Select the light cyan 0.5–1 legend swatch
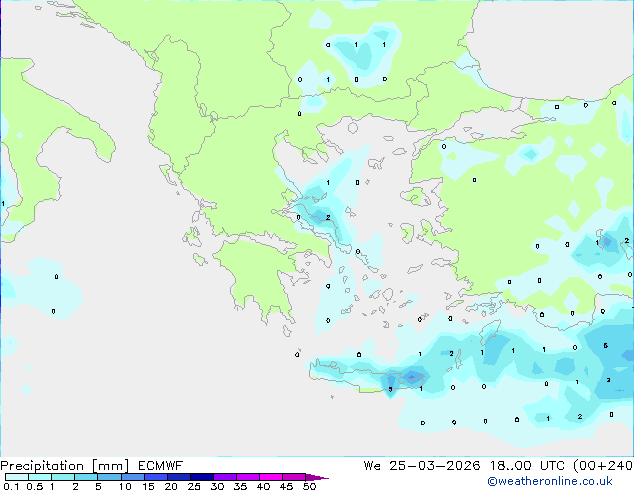 click(x=40, y=477)
